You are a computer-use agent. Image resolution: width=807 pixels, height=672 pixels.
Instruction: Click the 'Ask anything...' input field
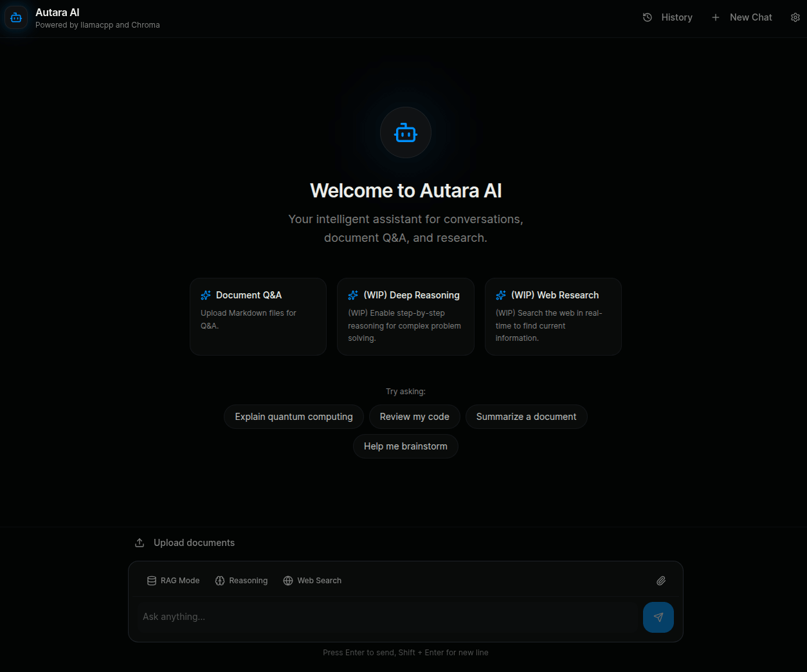point(388,617)
